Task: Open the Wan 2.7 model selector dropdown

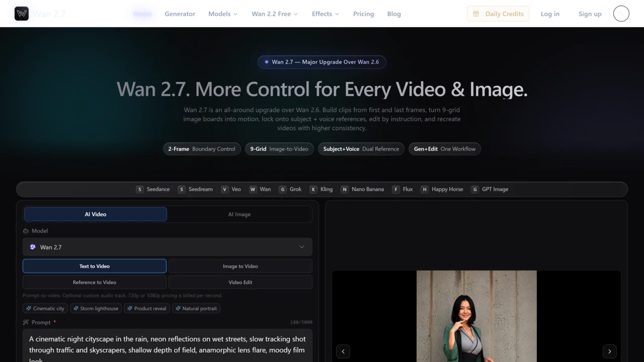Action: [167, 247]
